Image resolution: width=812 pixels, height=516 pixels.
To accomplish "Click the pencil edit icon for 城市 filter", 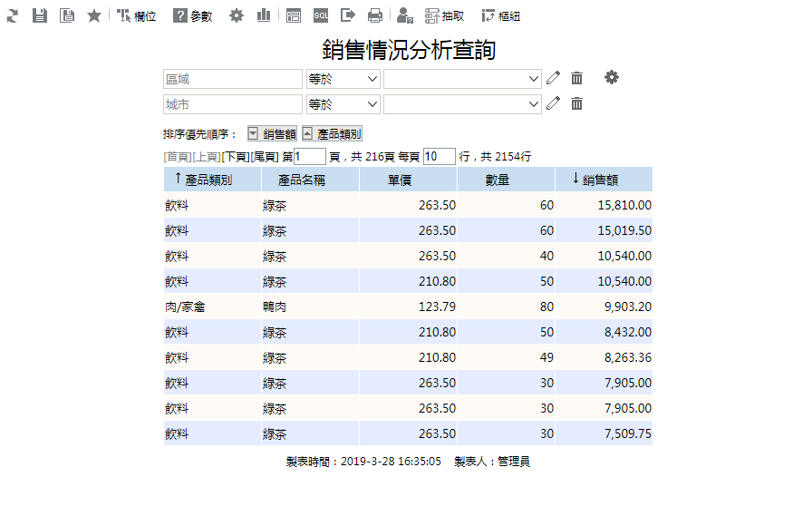I will pyautogui.click(x=553, y=104).
